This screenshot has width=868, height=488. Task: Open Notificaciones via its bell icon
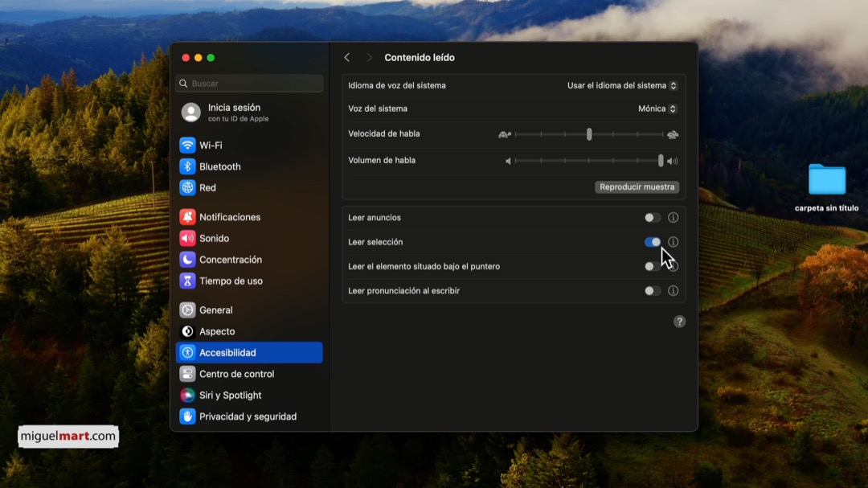(x=187, y=217)
